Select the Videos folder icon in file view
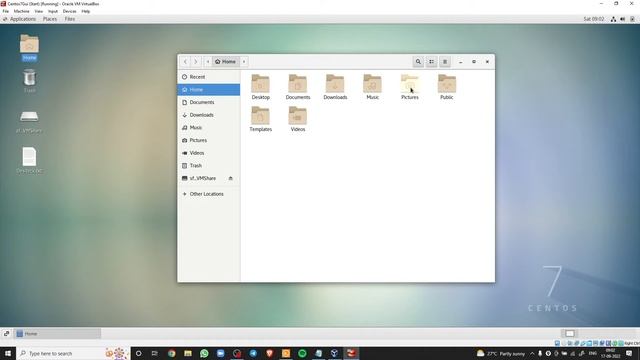This screenshot has width=640, height=360. point(298,116)
